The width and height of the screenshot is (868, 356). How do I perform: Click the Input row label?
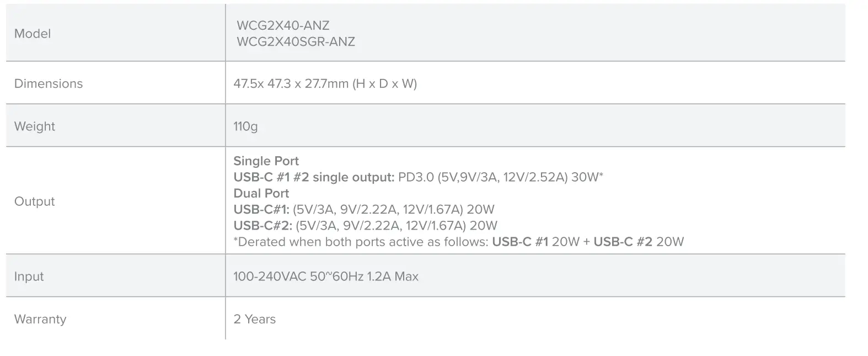pos(29,277)
